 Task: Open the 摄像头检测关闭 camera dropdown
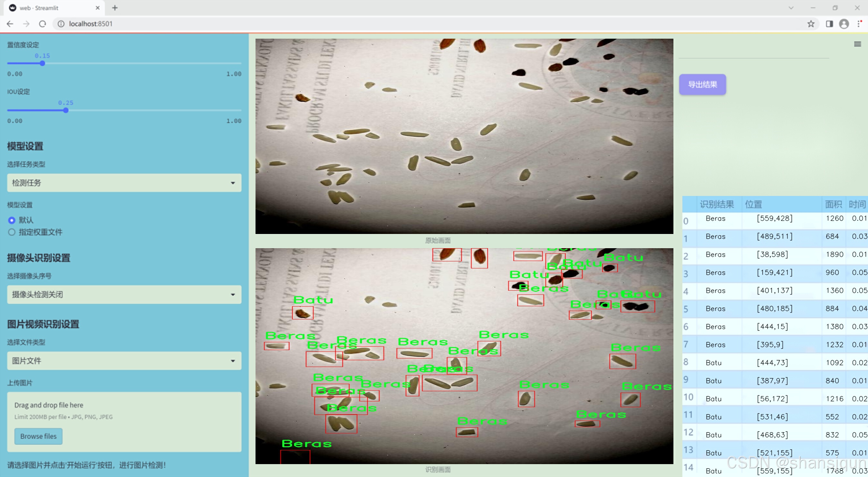[124, 294]
